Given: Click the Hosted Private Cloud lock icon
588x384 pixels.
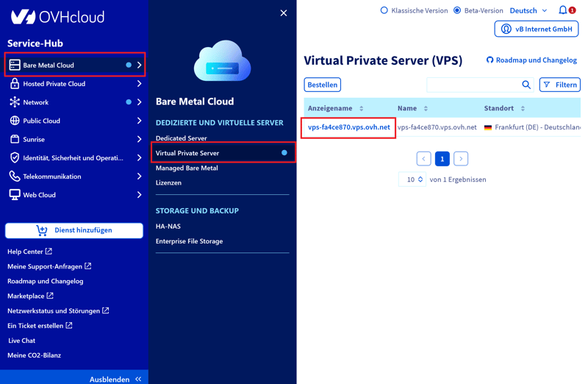Looking at the screenshot, I should [15, 84].
